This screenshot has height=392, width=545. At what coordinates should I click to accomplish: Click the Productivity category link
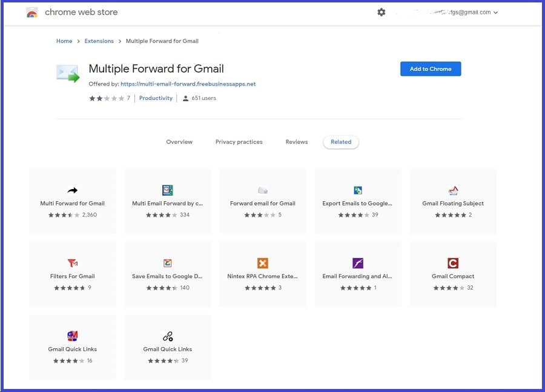156,98
